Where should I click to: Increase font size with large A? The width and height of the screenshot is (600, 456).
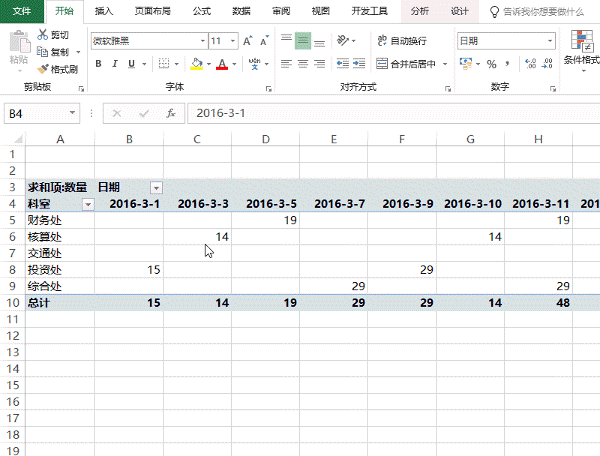[x=248, y=41]
